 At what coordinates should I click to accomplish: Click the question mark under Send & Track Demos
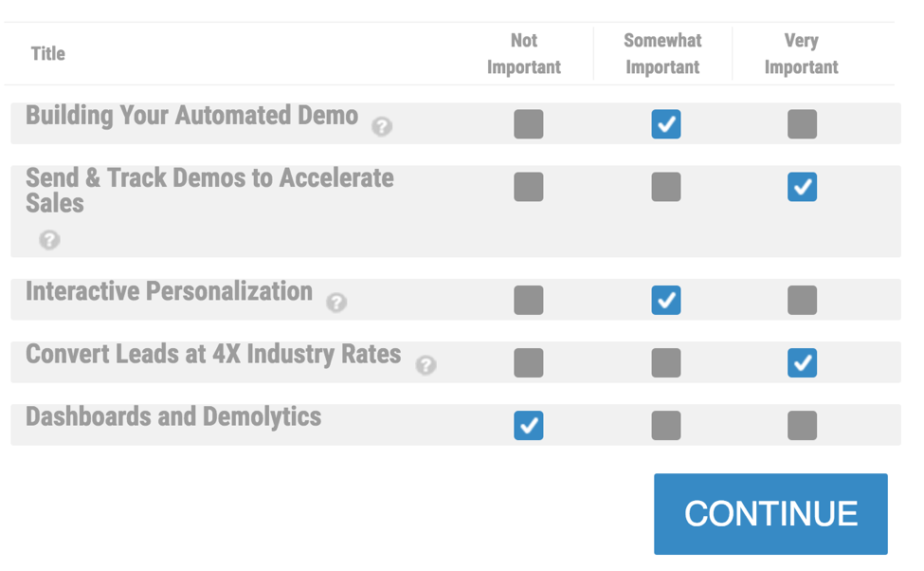pyautogui.click(x=49, y=240)
